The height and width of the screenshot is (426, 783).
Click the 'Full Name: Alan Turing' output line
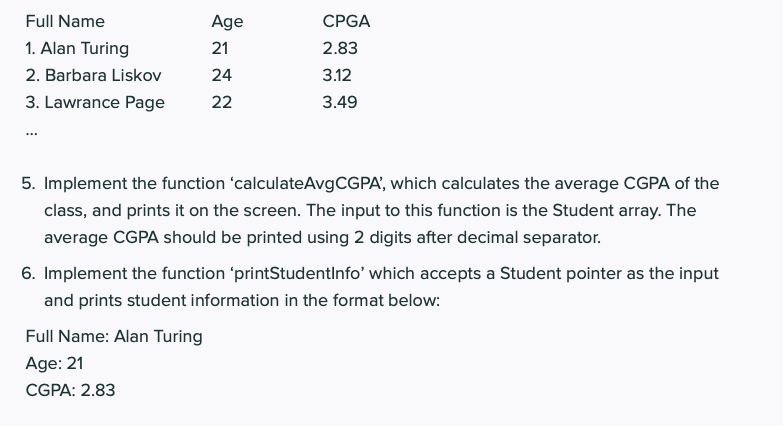tap(114, 337)
